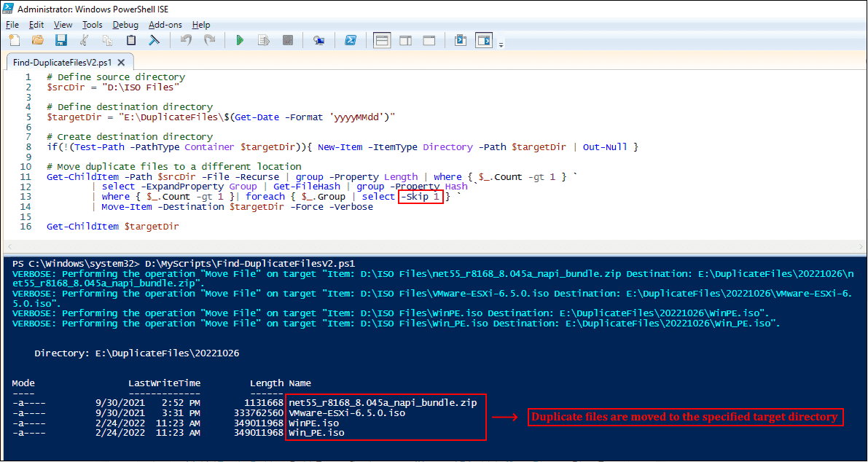Cut selection using scissors icon
This screenshot has width=868, height=462.
84,40
